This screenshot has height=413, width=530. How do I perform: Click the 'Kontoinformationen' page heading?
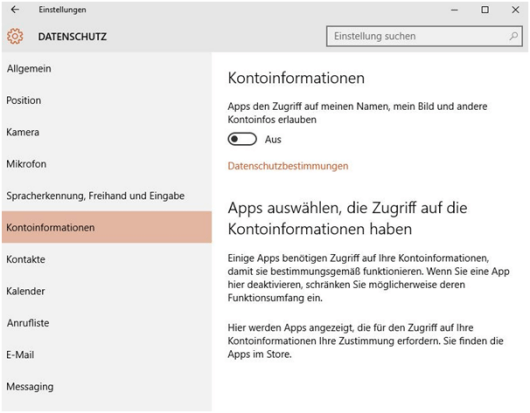coord(296,78)
